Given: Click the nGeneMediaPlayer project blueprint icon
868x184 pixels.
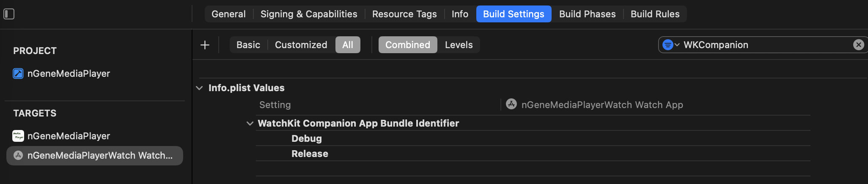Looking at the screenshot, I should point(18,73).
